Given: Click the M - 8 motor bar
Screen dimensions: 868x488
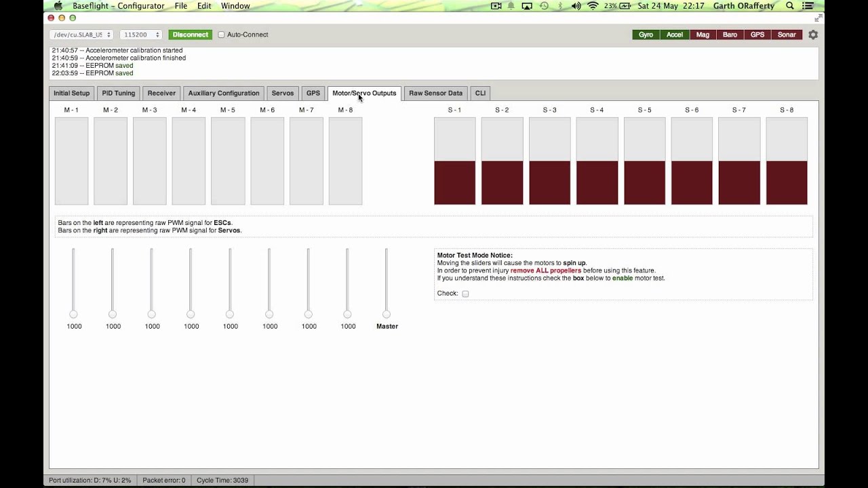Looking at the screenshot, I should coord(346,161).
